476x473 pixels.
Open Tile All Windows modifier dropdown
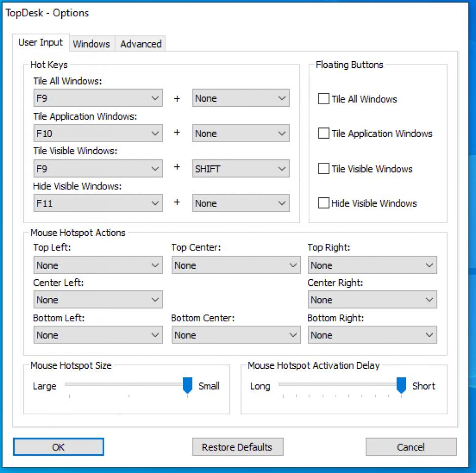pos(241,98)
